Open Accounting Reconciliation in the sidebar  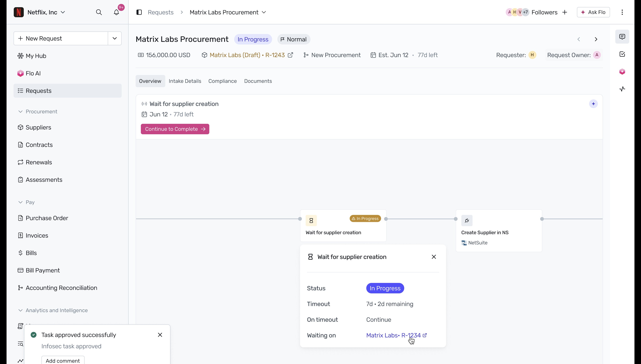pos(68,288)
